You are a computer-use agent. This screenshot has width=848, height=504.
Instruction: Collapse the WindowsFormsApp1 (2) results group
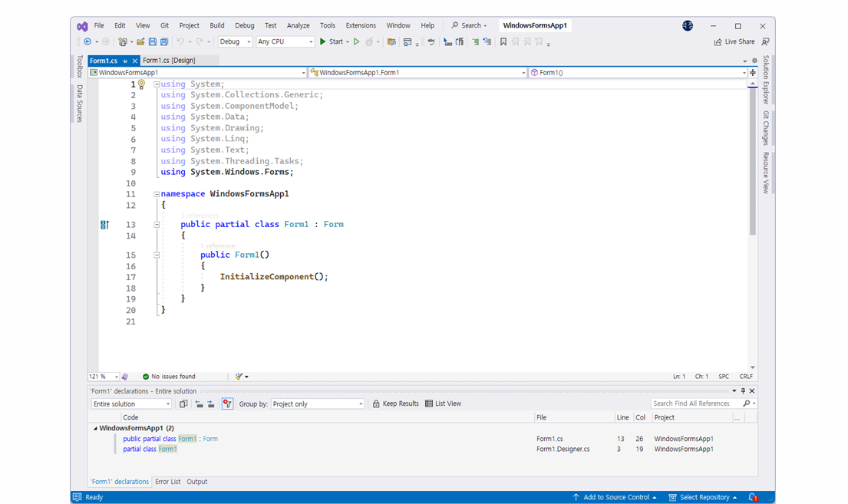click(x=95, y=428)
